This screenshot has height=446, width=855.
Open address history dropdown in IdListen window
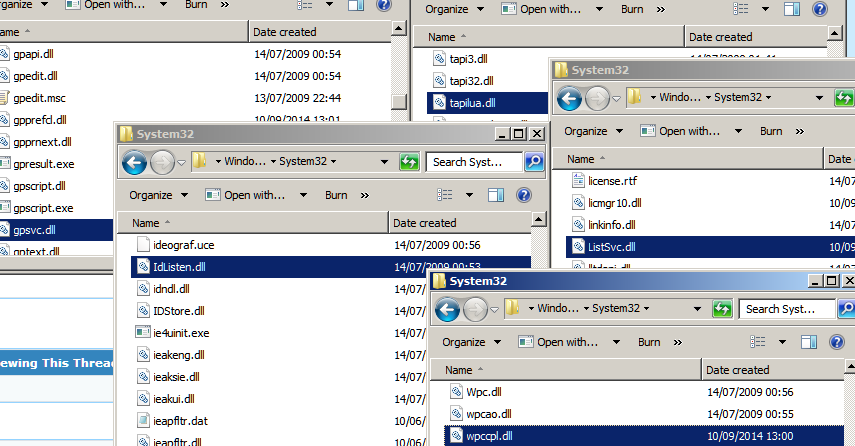click(x=384, y=162)
